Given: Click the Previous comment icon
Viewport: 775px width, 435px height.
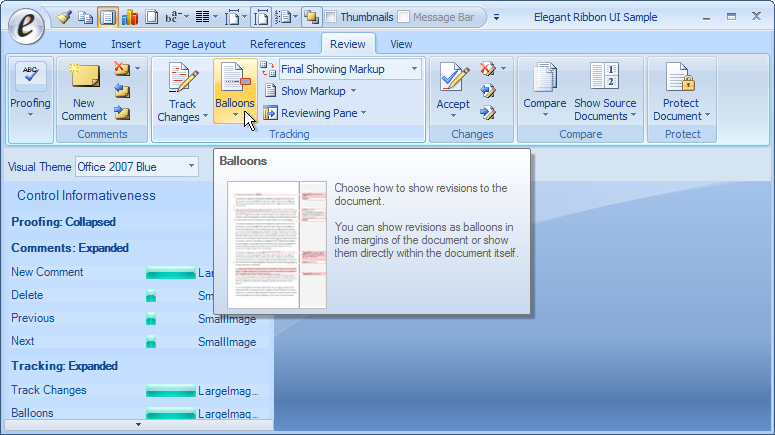Looking at the screenshot, I should coord(122,91).
